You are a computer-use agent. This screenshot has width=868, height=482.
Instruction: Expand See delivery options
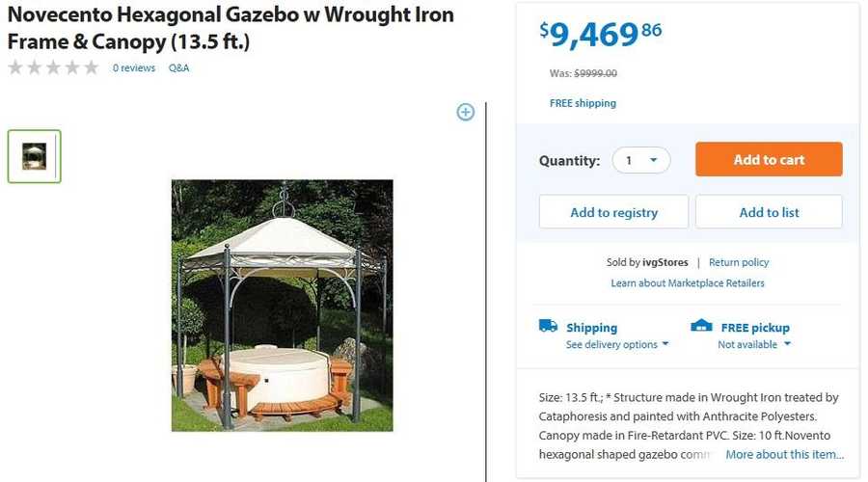pyautogui.click(x=617, y=344)
